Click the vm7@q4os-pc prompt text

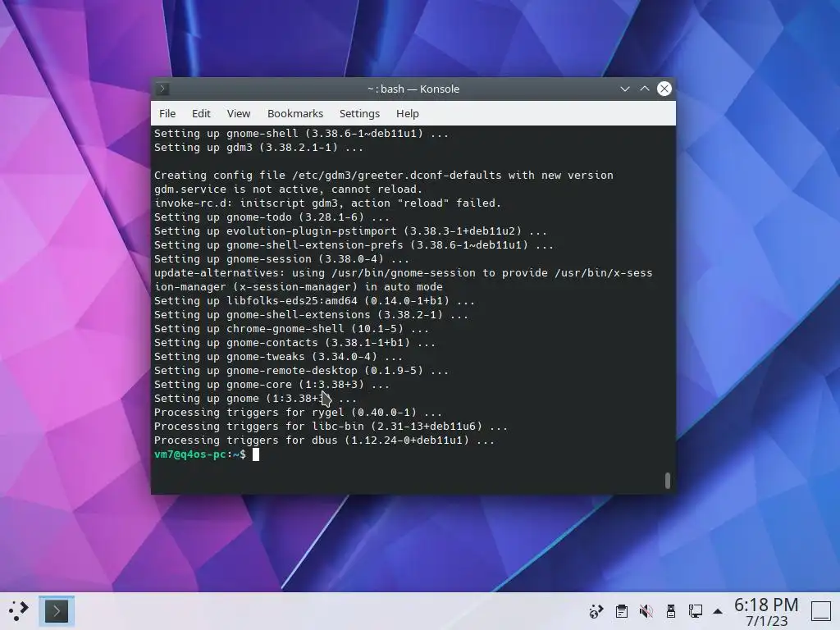pyautogui.click(x=190, y=454)
